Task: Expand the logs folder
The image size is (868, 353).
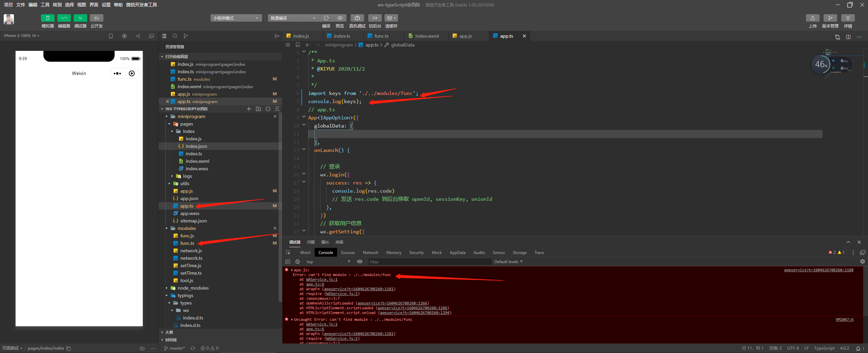Action: click(x=172, y=176)
